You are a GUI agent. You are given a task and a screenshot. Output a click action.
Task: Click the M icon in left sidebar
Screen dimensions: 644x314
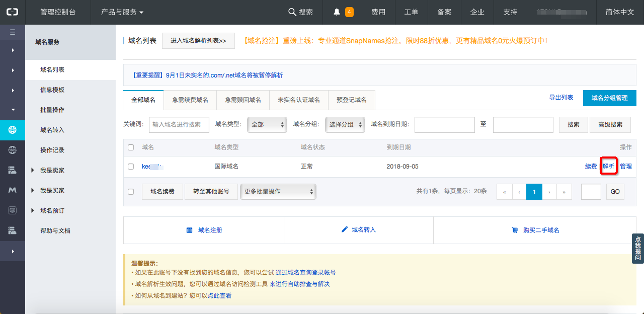click(13, 190)
